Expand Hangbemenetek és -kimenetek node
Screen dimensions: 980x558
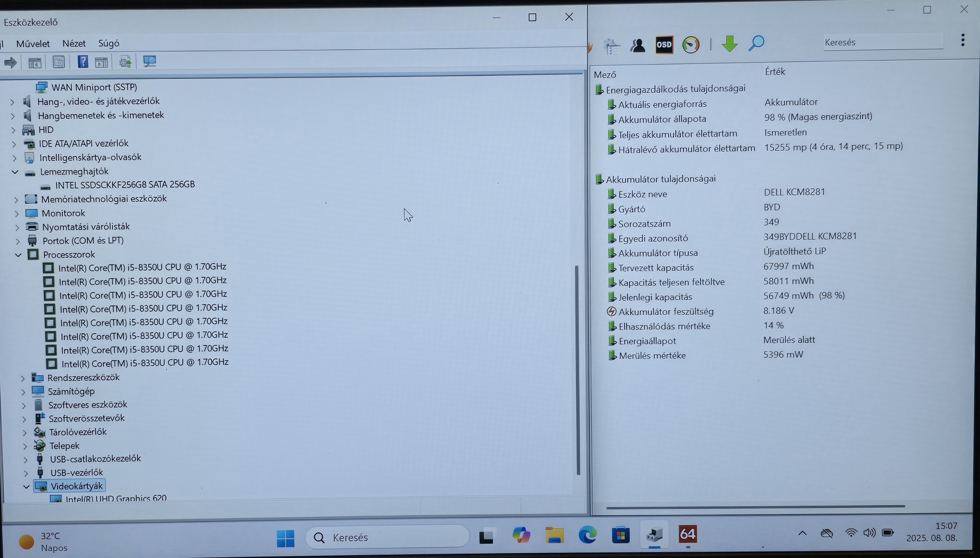pos(13,116)
